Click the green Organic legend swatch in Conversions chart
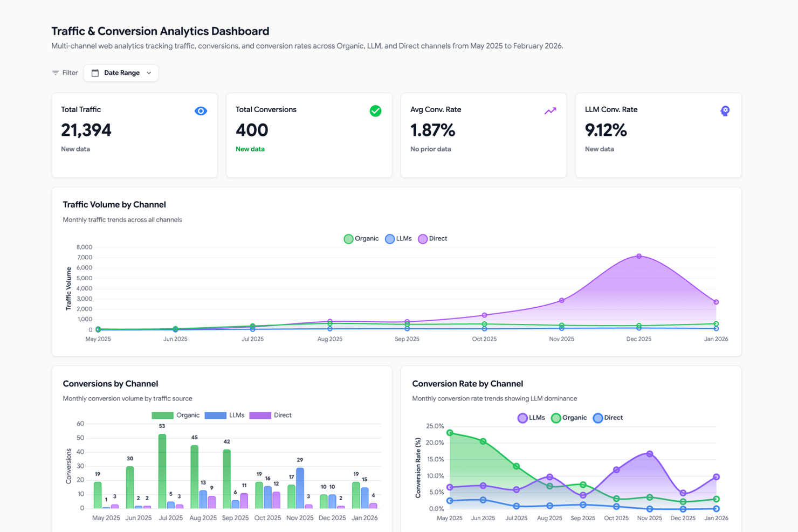Viewport: 798px width, 532px height. [163, 415]
